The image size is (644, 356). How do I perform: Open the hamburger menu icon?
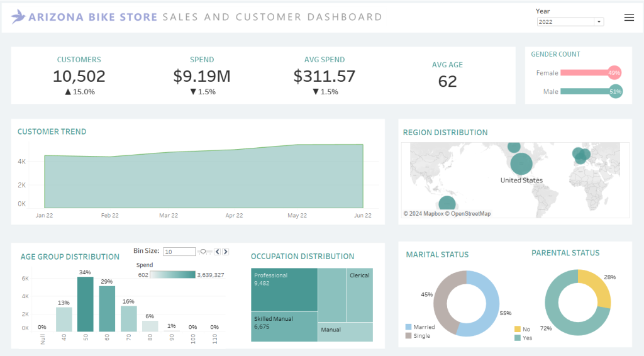(629, 18)
